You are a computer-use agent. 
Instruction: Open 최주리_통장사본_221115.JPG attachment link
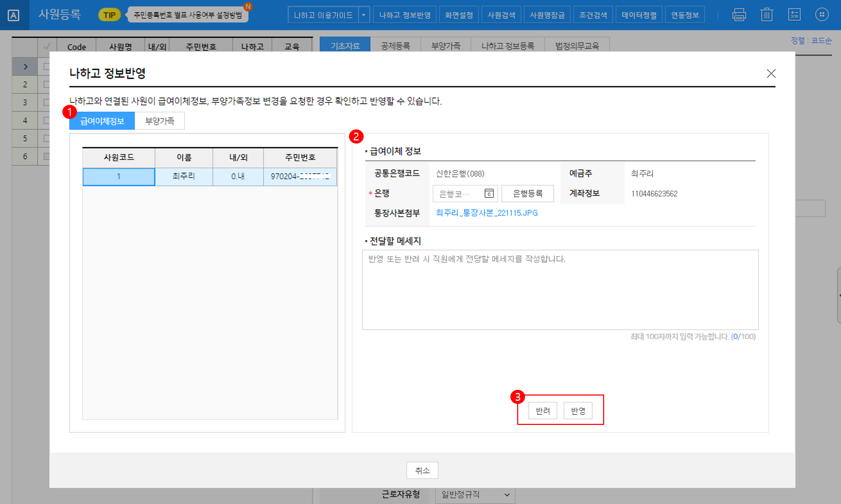coord(487,213)
